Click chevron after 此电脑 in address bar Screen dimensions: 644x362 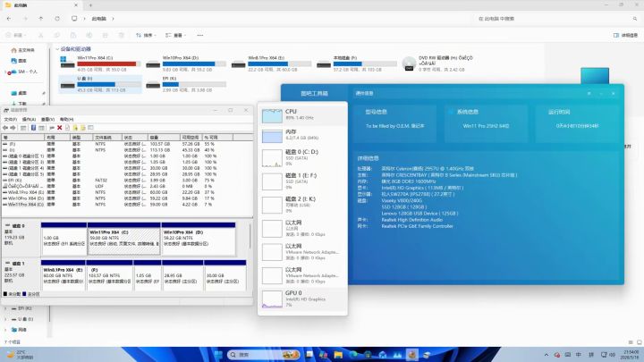[x=113, y=19]
